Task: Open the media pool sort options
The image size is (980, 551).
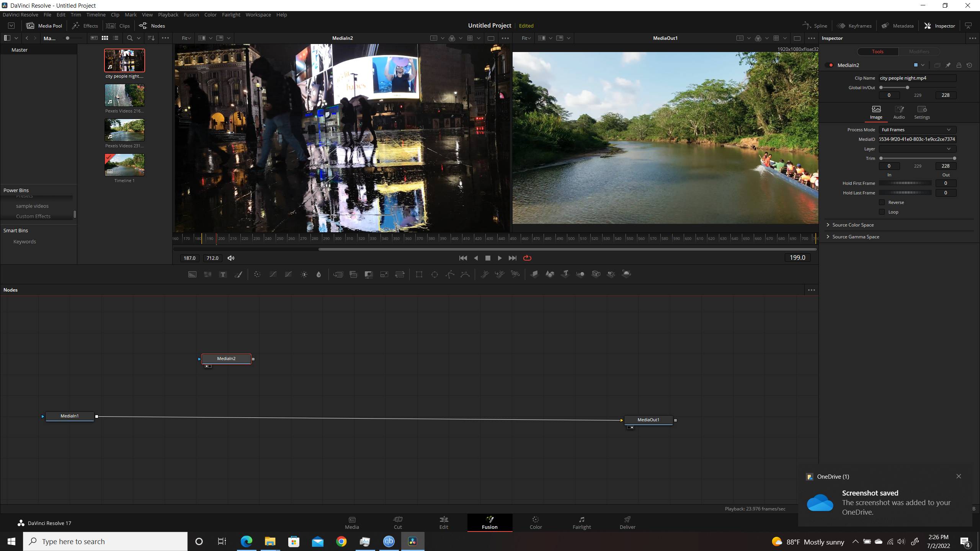Action: pyautogui.click(x=151, y=38)
